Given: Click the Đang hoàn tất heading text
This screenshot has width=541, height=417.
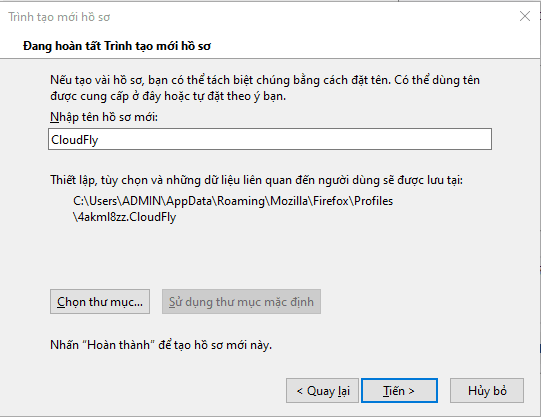Looking at the screenshot, I should click(x=117, y=46).
